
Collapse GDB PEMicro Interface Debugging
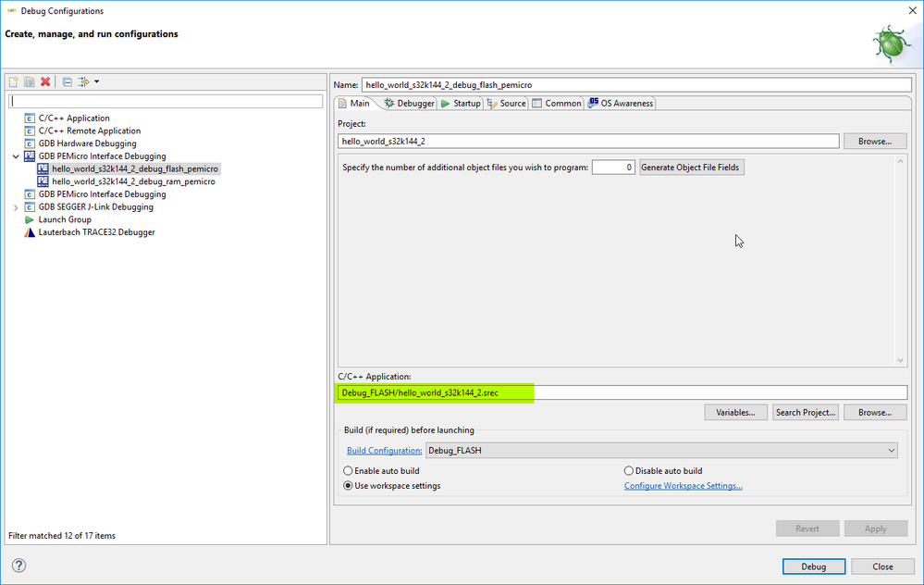click(x=16, y=156)
